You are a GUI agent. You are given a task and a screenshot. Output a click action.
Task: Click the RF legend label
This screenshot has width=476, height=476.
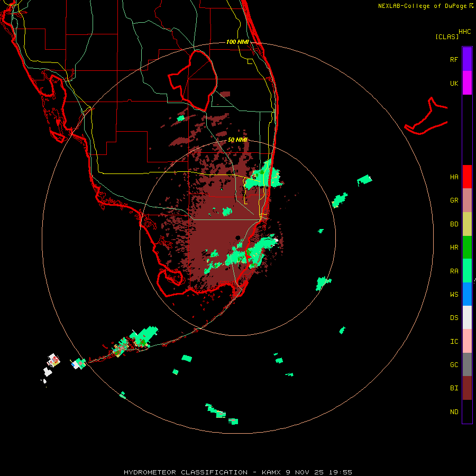pos(454,59)
